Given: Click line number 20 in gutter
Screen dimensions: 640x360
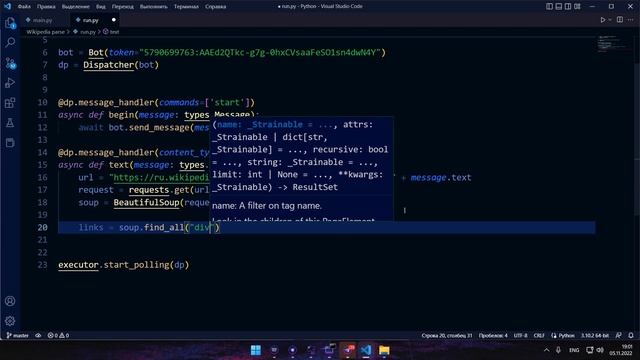Looking at the screenshot, I should coord(42,227).
